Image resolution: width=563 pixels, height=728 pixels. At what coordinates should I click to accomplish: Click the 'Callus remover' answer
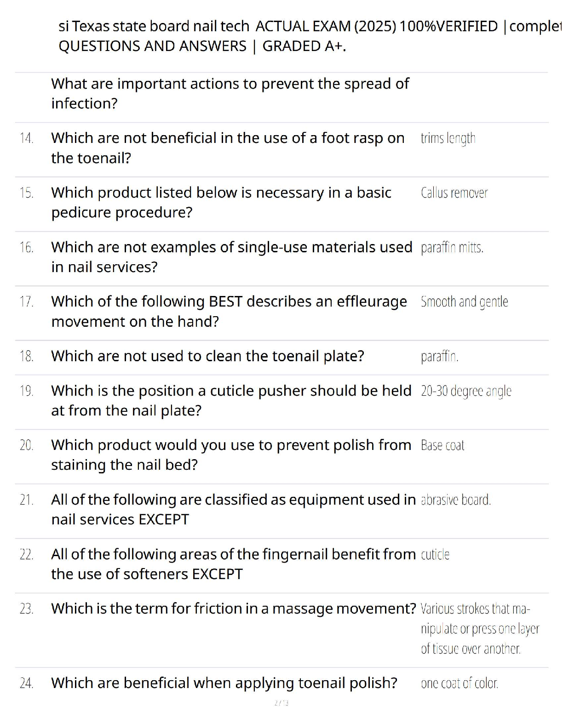(x=454, y=193)
